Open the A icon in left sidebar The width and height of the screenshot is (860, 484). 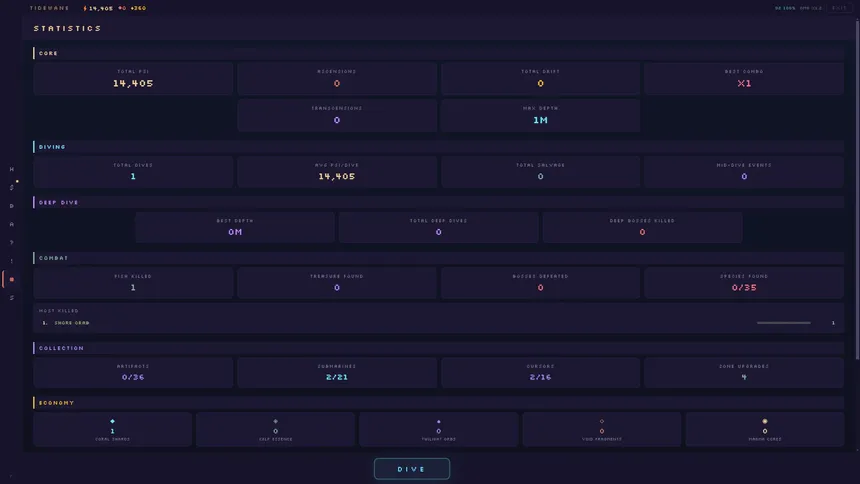point(12,224)
